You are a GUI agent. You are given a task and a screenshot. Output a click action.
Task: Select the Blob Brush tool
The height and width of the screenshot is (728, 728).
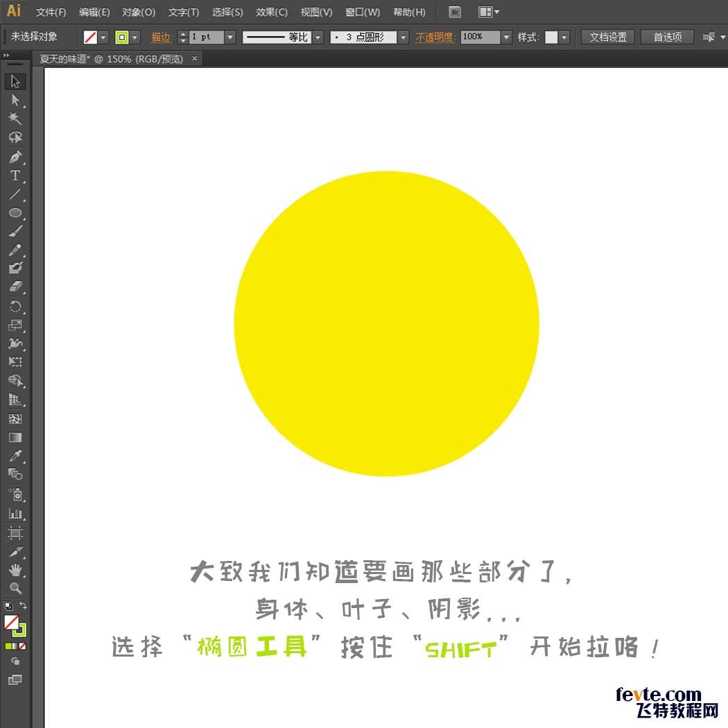tap(15, 268)
